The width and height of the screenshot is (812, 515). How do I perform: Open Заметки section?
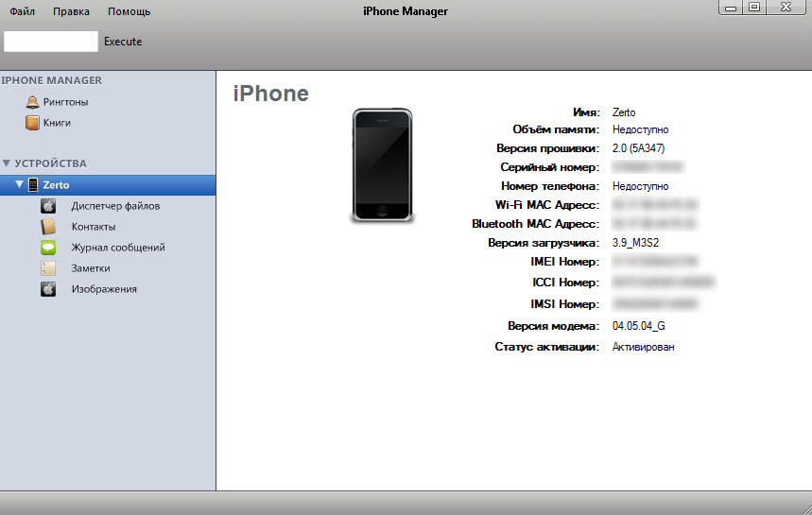pos(91,268)
